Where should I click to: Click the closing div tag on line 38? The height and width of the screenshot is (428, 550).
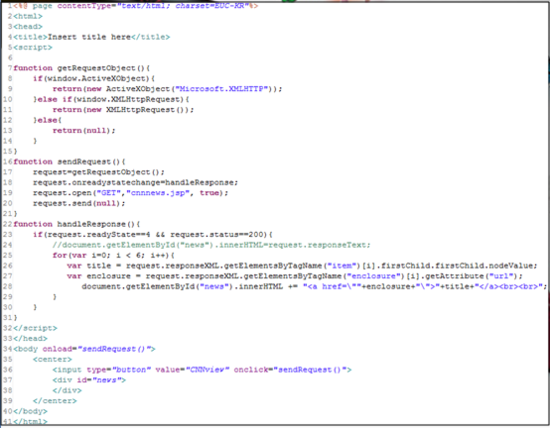(67, 390)
